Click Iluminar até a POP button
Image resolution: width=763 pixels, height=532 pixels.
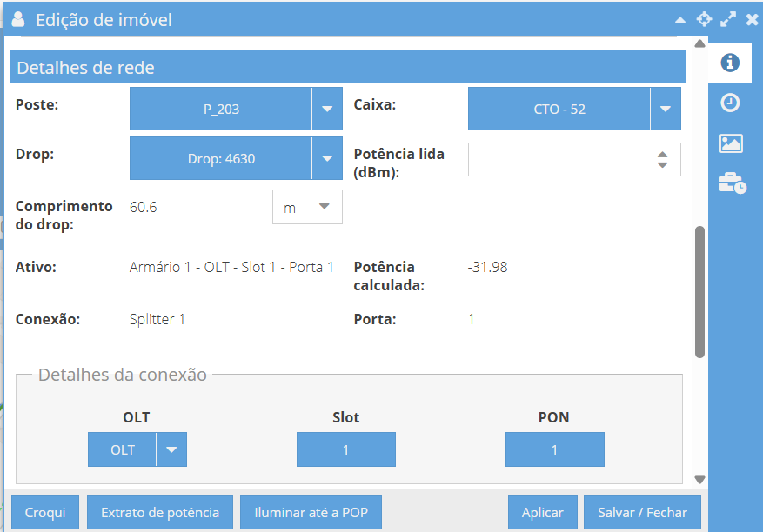point(311,513)
